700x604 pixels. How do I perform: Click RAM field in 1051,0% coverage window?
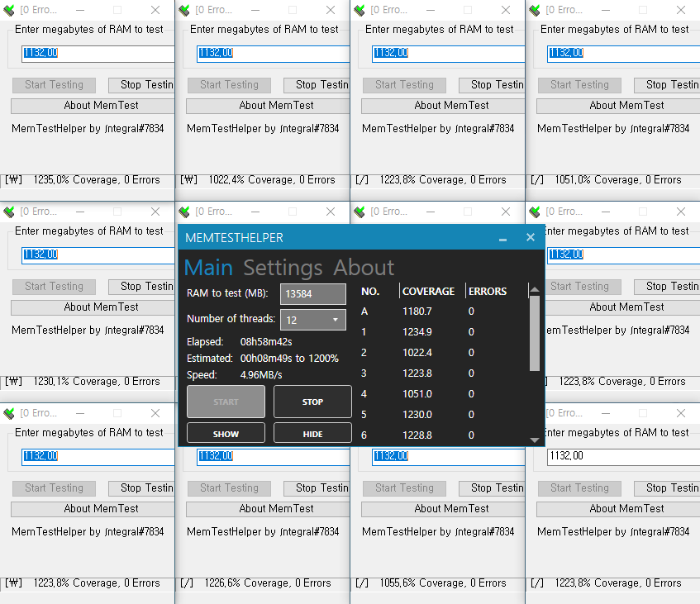[x=624, y=54]
